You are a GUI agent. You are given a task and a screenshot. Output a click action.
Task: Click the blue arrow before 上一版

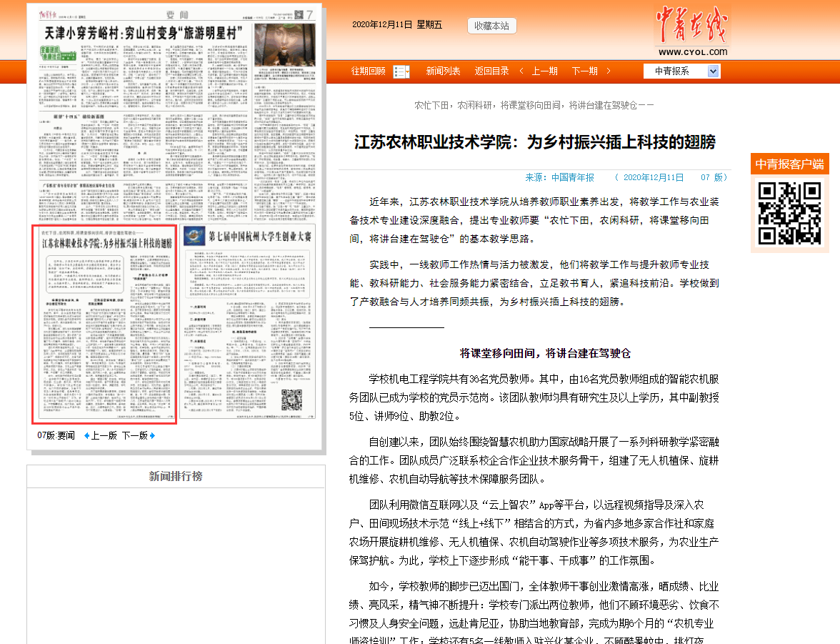click(x=86, y=435)
